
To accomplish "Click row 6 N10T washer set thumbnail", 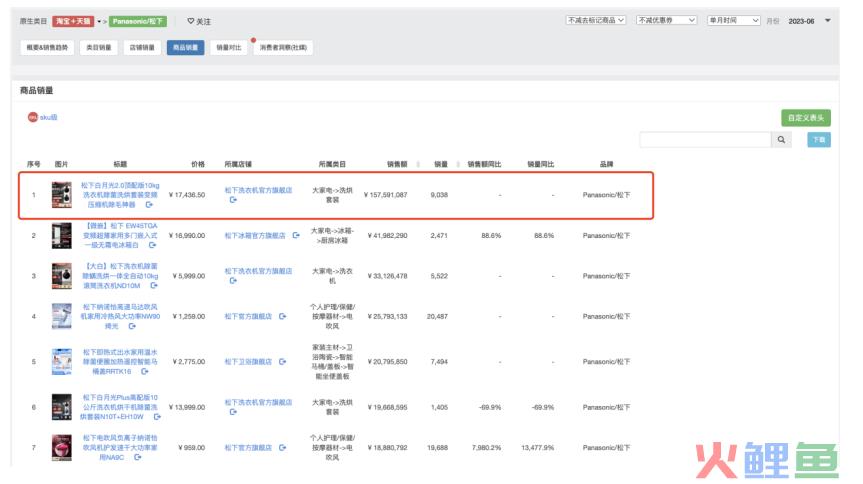I will [x=62, y=407].
